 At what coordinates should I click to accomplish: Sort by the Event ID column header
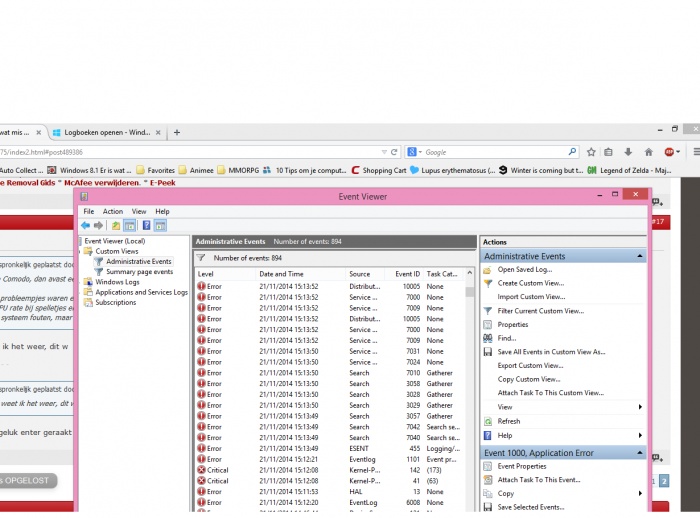coord(402,274)
